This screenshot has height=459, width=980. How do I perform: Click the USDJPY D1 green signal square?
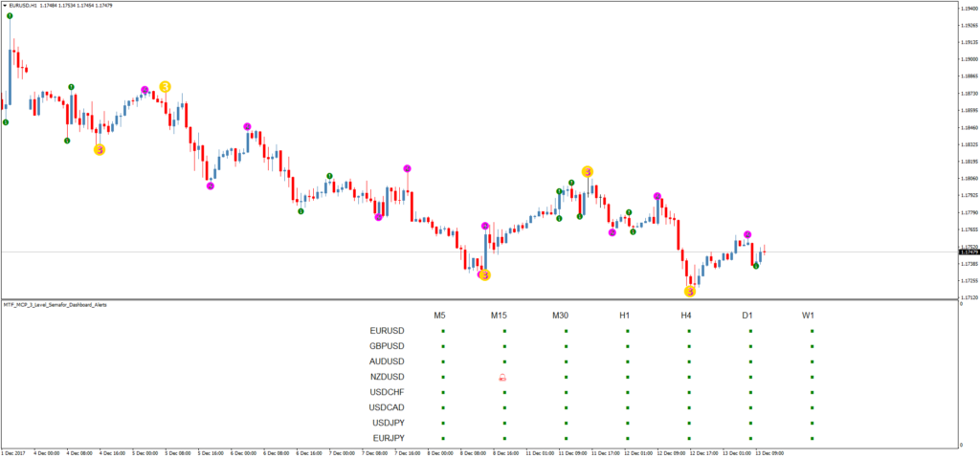tap(750, 423)
